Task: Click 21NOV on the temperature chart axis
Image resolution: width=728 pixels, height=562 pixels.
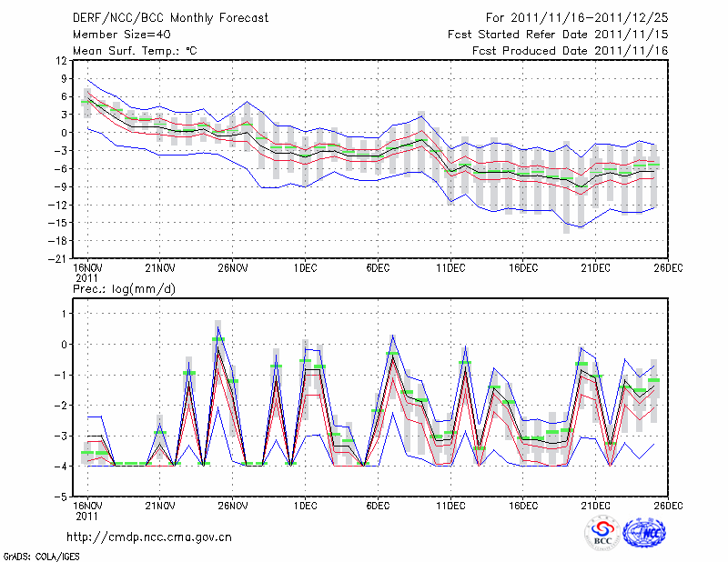Action: (159, 268)
